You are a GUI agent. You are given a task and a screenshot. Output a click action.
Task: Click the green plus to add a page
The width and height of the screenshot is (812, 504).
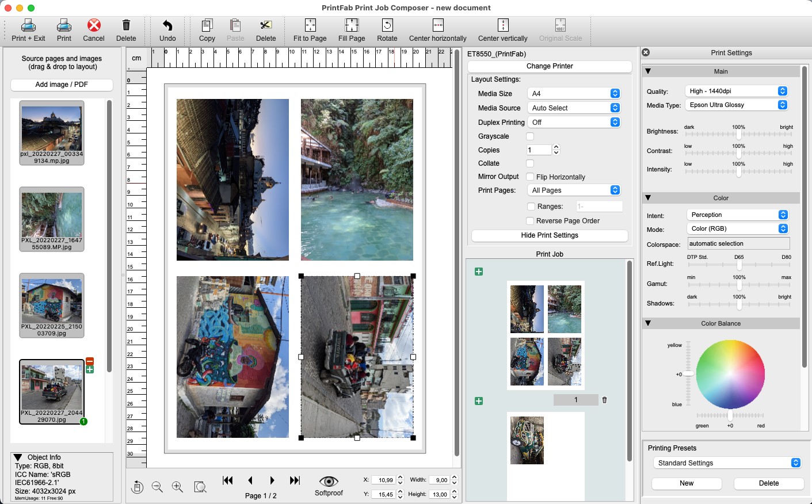coord(479,271)
